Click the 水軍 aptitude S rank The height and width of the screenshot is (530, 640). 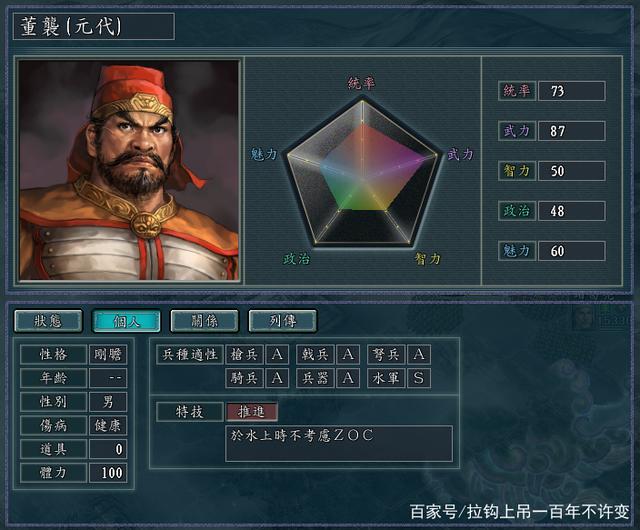point(419,378)
